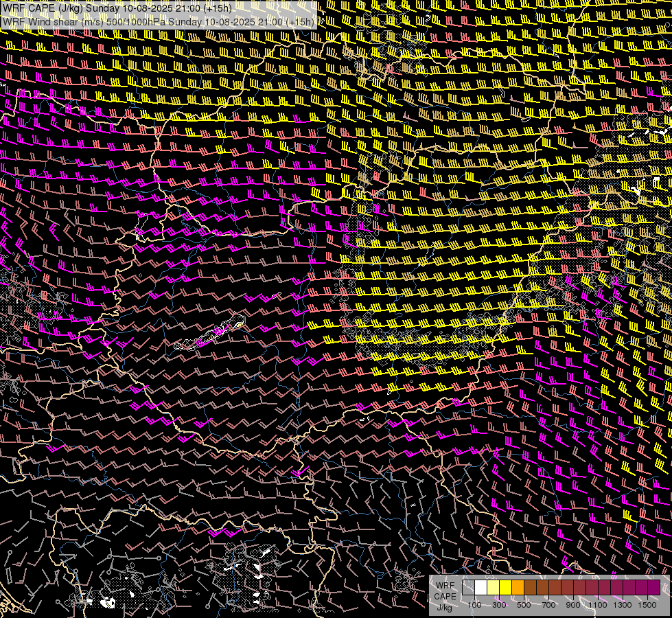Viewport: 672px width, 618px height.
Task: Click the bright yellow CAPE legend swatch
Action: point(506,588)
